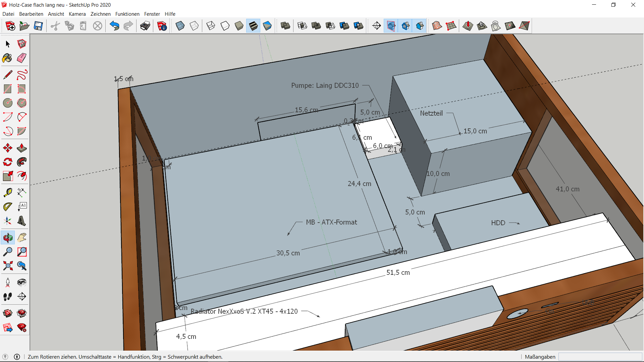644x362 pixels.
Task: Activate the Pan hand tool
Action: point(22,238)
